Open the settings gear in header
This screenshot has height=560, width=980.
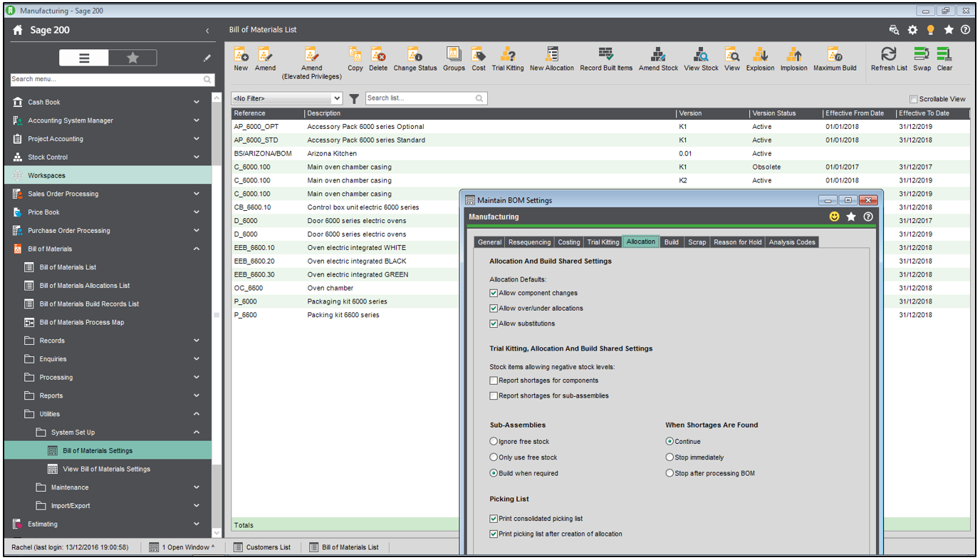pyautogui.click(x=912, y=30)
